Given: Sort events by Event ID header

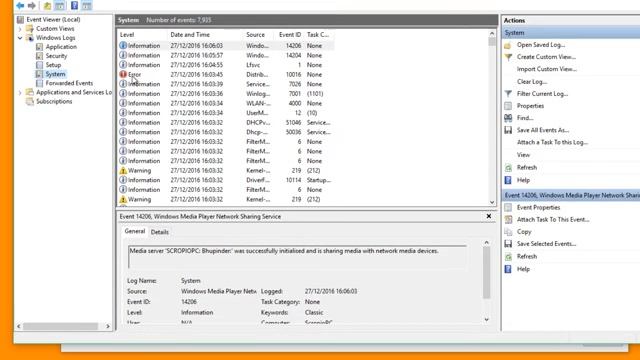Looking at the screenshot, I should (x=290, y=35).
